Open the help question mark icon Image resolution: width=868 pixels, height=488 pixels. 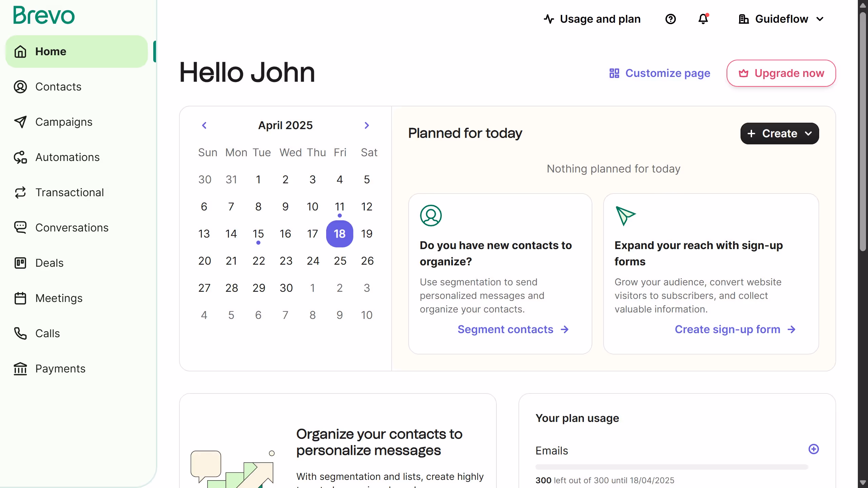tap(670, 19)
